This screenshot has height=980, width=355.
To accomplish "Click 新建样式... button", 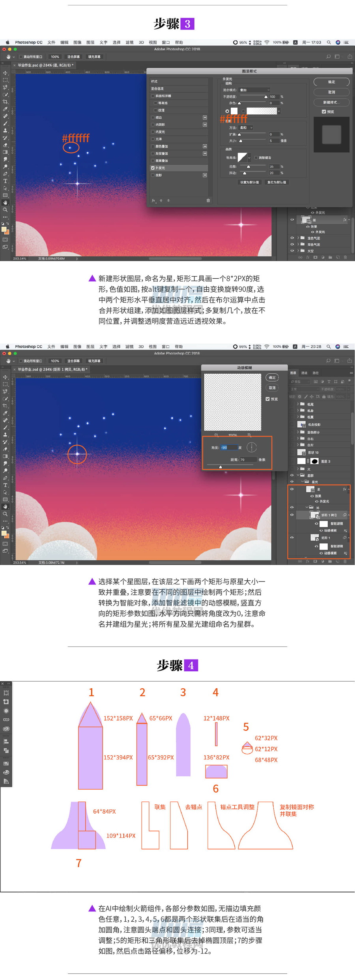I will (331, 102).
